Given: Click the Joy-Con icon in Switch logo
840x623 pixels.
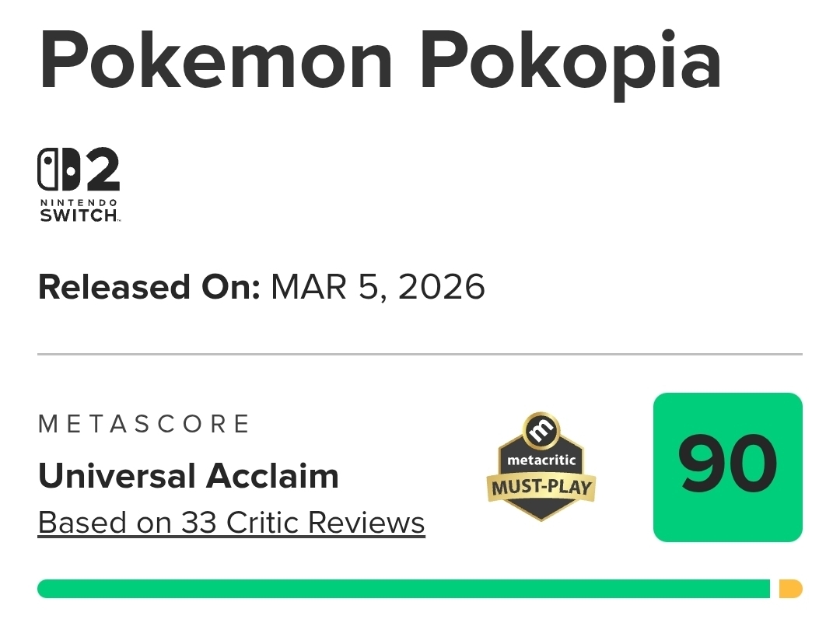Looking at the screenshot, I should [59, 170].
